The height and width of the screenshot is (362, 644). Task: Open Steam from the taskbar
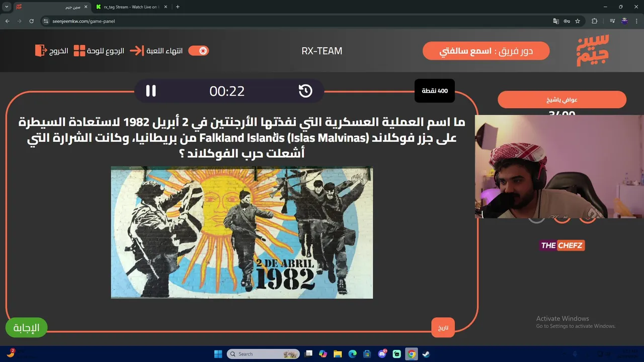[426, 354]
